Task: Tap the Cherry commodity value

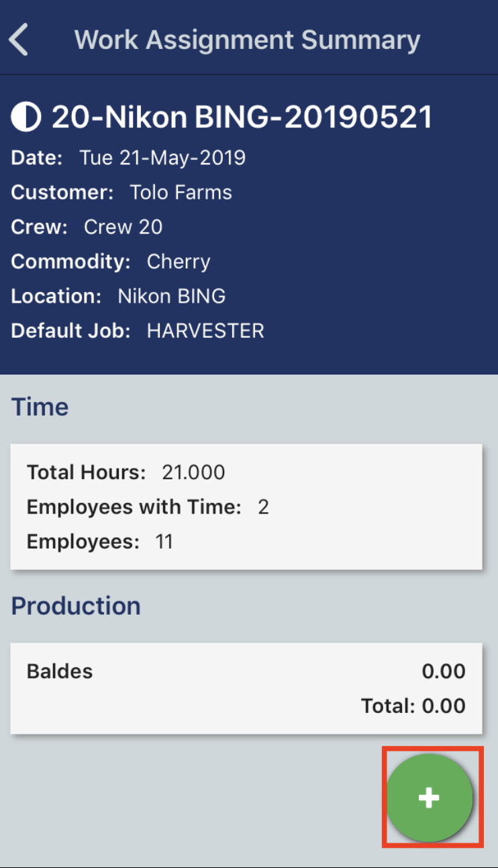Action: [179, 261]
